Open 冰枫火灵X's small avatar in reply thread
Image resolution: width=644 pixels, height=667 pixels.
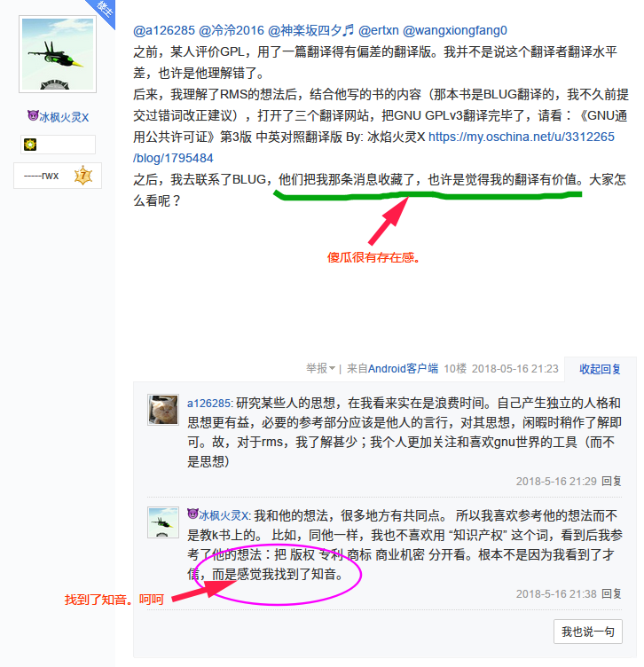(163, 522)
